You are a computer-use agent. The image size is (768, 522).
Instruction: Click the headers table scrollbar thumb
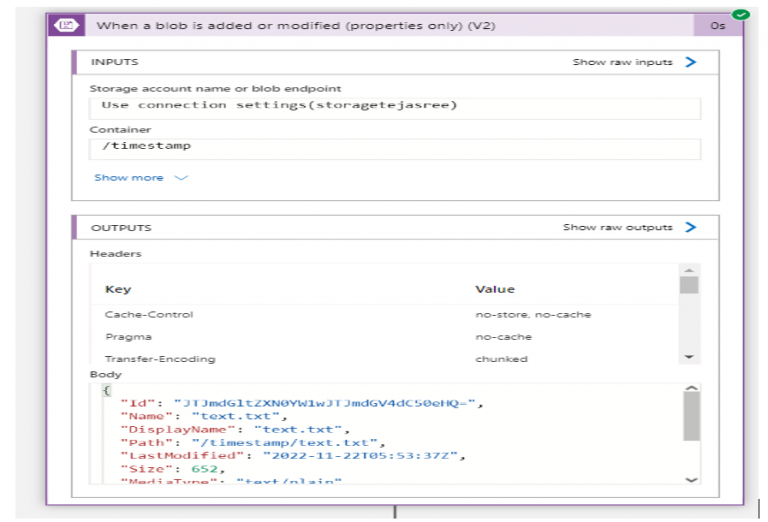click(689, 285)
